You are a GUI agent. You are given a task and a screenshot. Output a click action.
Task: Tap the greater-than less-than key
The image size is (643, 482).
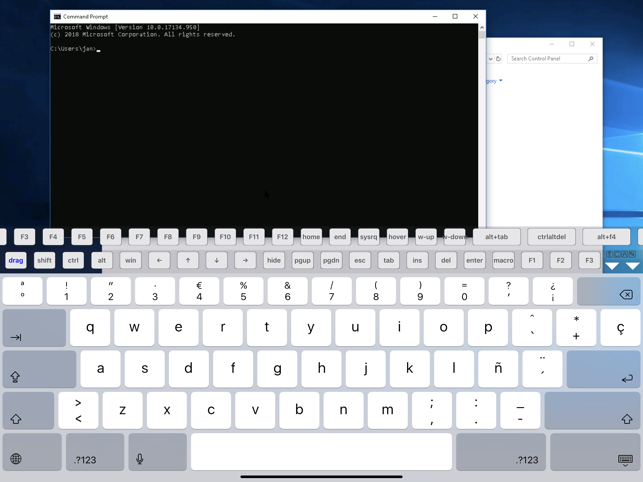point(78,410)
